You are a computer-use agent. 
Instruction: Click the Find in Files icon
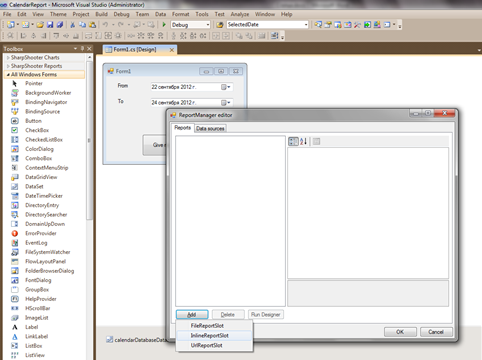pyautogui.click(x=220, y=25)
